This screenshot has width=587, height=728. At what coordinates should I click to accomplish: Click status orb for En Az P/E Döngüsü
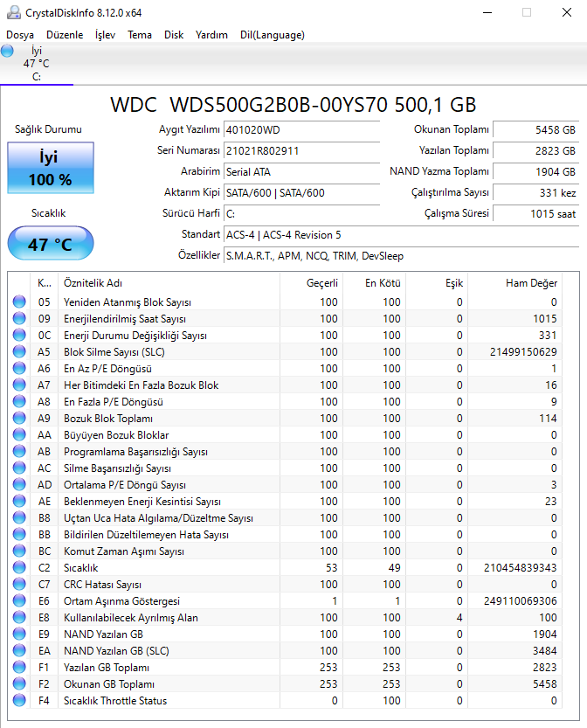[x=19, y=368]
